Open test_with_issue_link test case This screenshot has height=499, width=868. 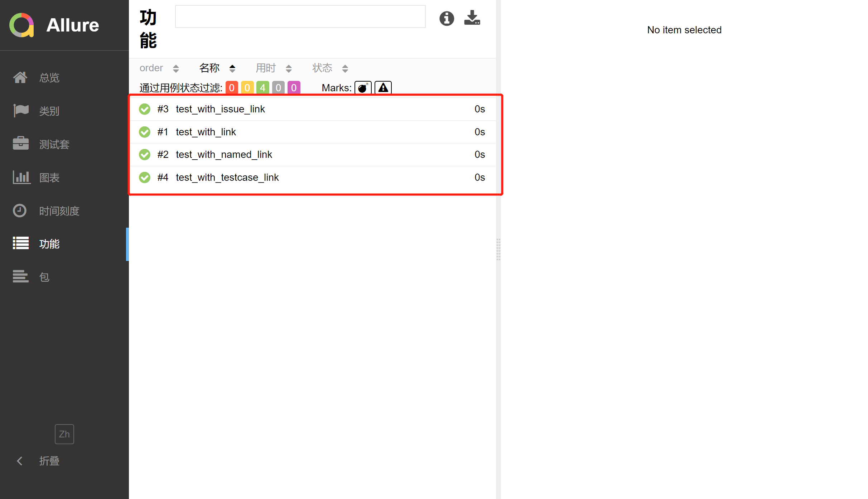220,109
